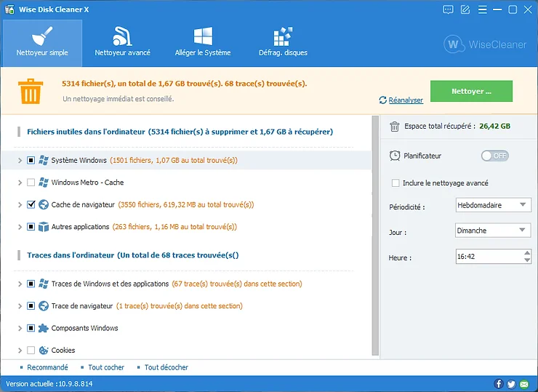Go to the Défrag. disques tab
The image size is (538, 392).
point(283,43)
